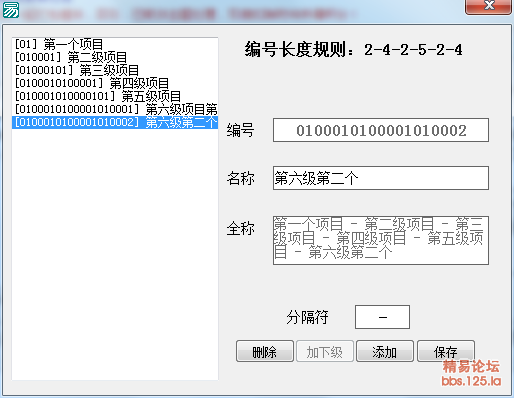Select list item [010001010000101] 第五级项目
This screenshot has width=514, height=398.
115,96
